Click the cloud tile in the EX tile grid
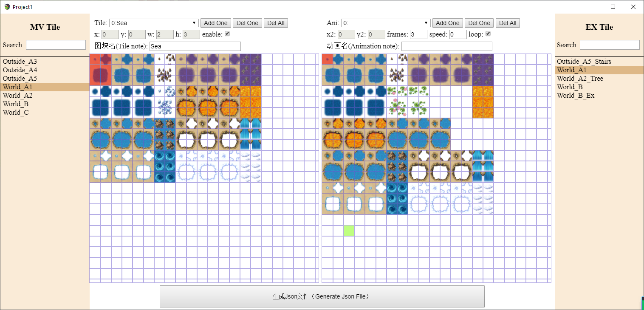Image resolution: width=644 pixels, height=310 pixels. click(483, 199)
